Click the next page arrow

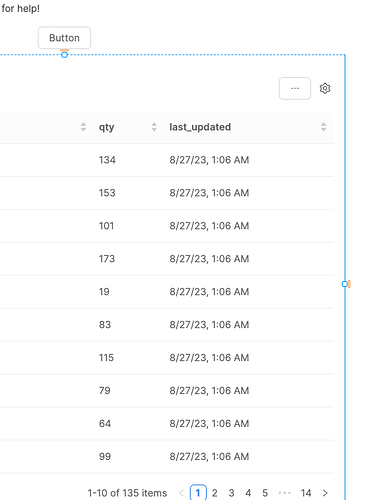tap(325, 493)
